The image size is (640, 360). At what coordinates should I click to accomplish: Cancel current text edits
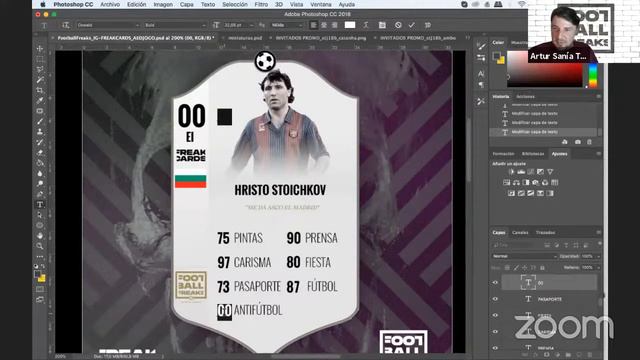(398, 25)
